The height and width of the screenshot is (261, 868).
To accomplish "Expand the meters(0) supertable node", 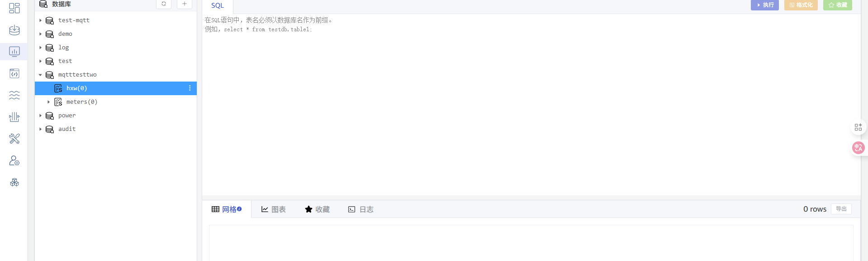I will 48,102.
